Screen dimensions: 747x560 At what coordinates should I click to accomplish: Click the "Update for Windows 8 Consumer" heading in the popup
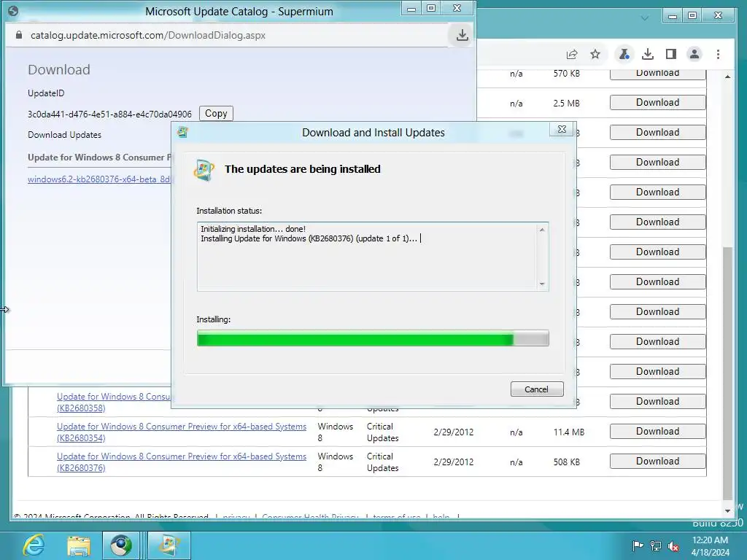[98, 157]
